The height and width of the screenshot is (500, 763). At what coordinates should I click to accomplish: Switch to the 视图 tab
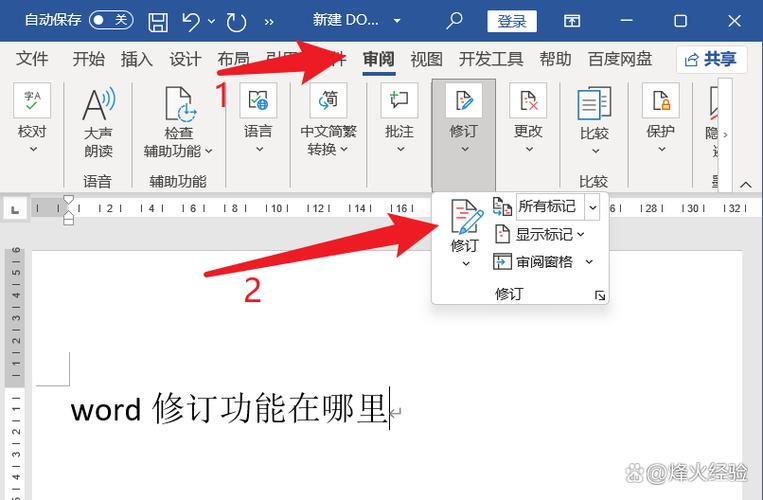427,59
